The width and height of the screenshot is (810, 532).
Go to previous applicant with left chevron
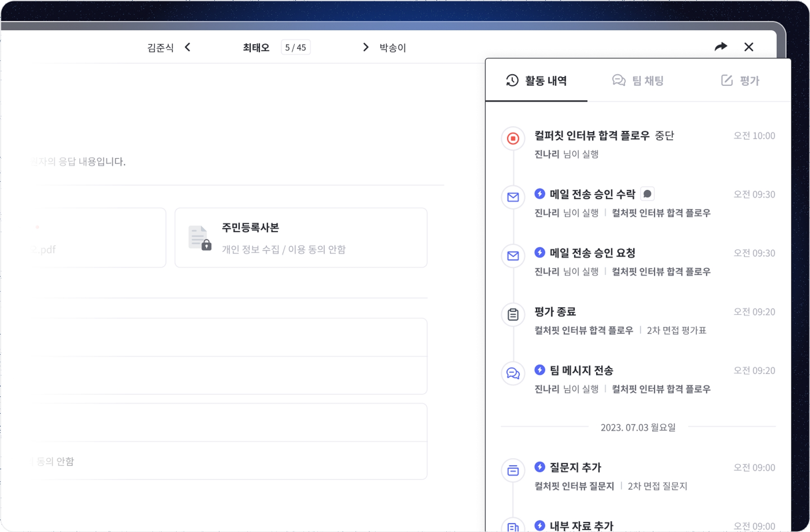(188, 47)
